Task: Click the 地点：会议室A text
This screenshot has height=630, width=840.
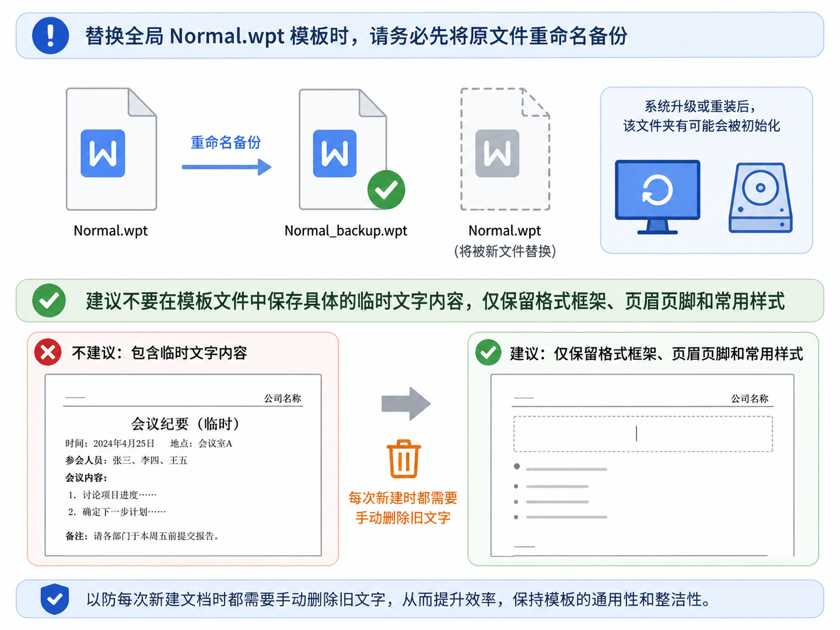Action: pos(201,444)
